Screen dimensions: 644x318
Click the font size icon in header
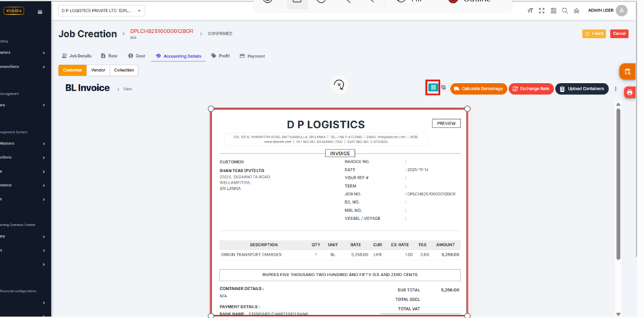[530, 11]
